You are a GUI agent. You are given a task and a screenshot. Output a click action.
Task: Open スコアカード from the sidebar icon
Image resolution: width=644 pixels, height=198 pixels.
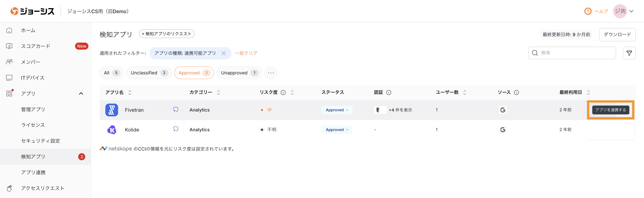click(x=9, y=46)
